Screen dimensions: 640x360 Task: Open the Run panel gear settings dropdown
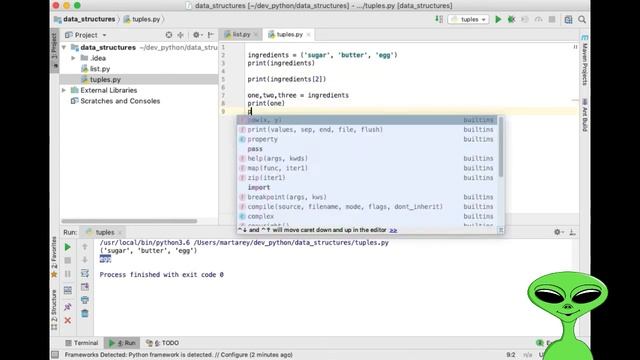click(559, 232)
